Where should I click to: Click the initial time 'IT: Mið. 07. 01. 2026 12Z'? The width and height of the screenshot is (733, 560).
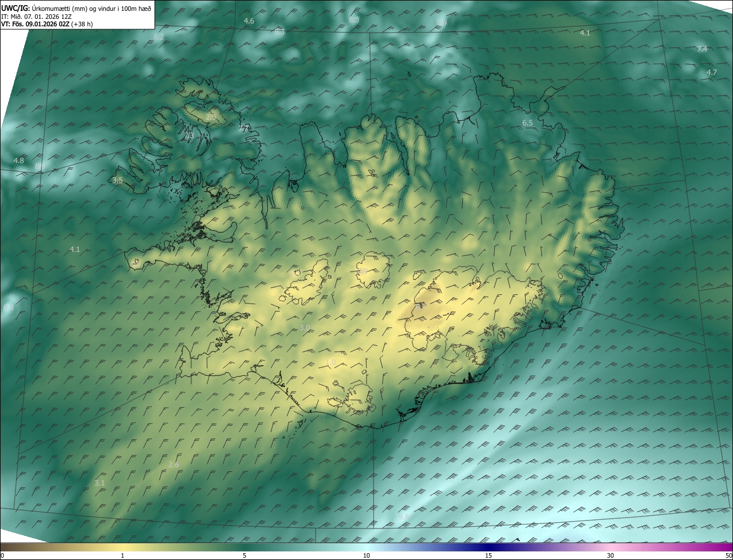37,16
